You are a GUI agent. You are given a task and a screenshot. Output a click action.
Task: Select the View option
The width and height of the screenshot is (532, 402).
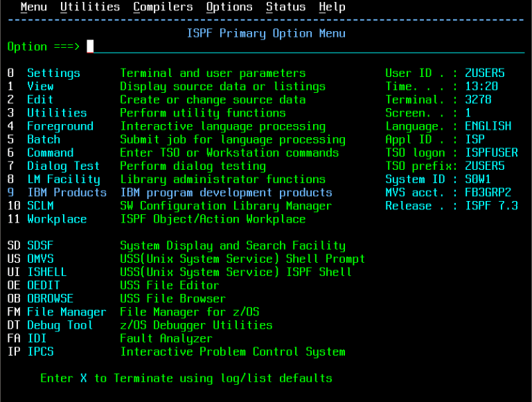40,87
